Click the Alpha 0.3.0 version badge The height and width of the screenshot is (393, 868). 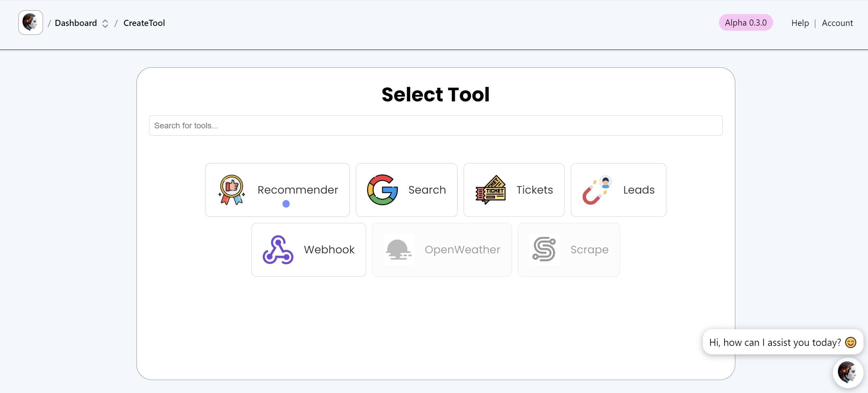746,23
